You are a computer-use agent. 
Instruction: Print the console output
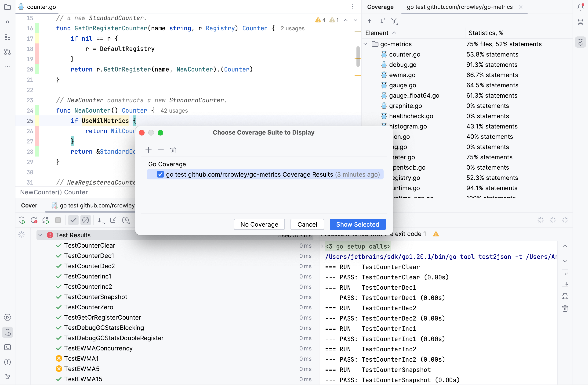click(565, 296)
